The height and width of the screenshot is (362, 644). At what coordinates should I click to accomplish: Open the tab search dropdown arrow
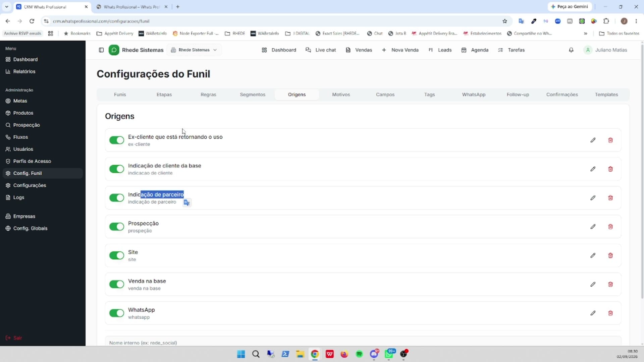coord(7,7)
